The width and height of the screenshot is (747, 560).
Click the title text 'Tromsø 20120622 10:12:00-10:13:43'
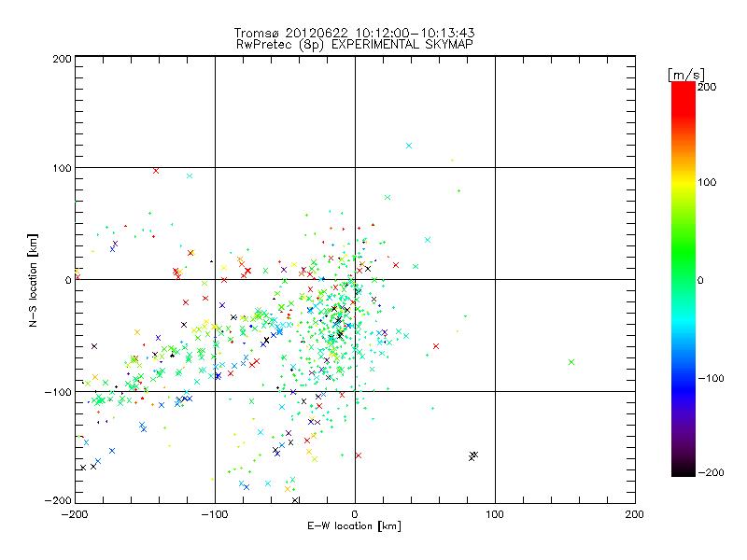(x=354, y=33)
